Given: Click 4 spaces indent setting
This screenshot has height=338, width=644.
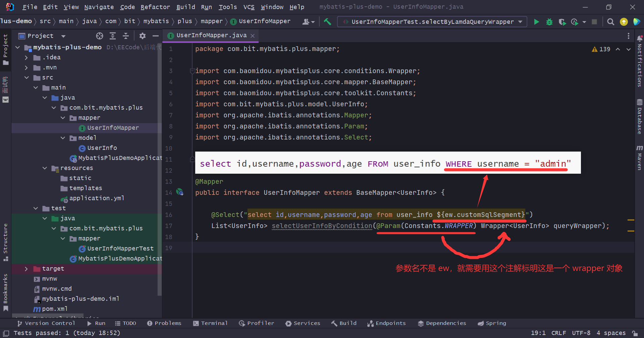Looking at the screenshot, I should [x=611, y=333].
